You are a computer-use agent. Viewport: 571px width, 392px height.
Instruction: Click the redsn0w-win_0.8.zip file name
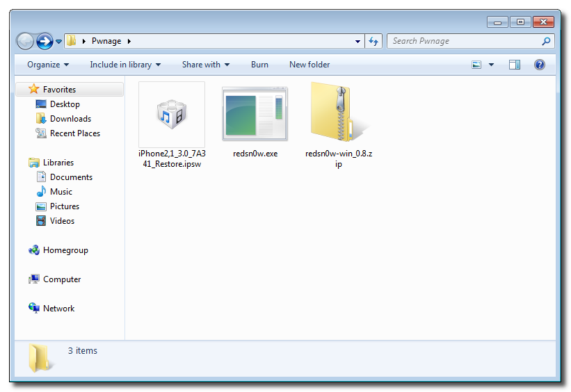(x=339, y=158)
